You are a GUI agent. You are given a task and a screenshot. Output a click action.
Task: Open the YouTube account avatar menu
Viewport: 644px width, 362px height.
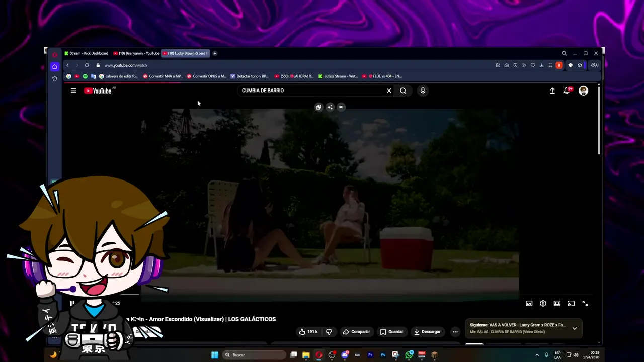click(583, 90)
